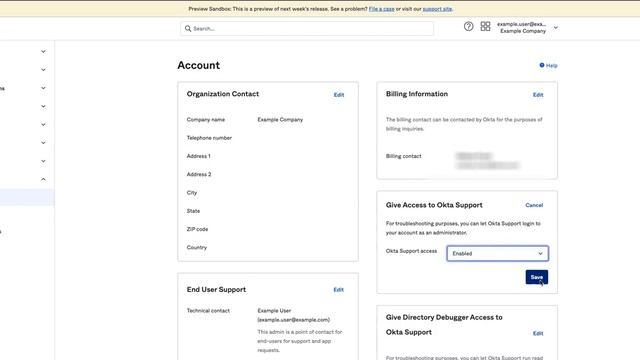Open the apps grid icon in header

pyautogui.click(x=485, y=27)
